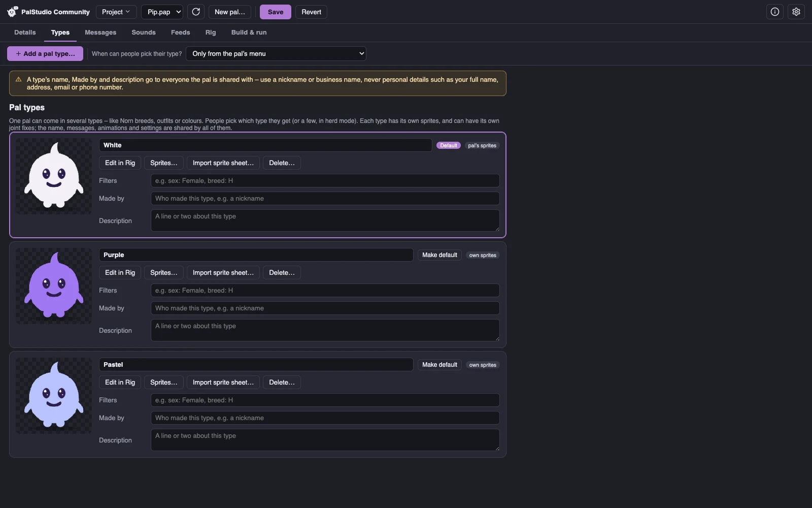
Task: Select the Types tab
Action: 60,33
